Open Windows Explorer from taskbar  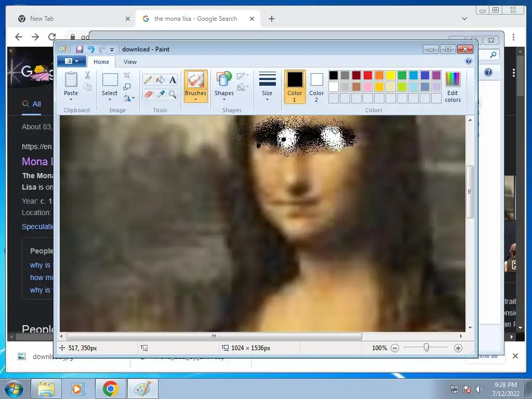click(x=46, y=389)
